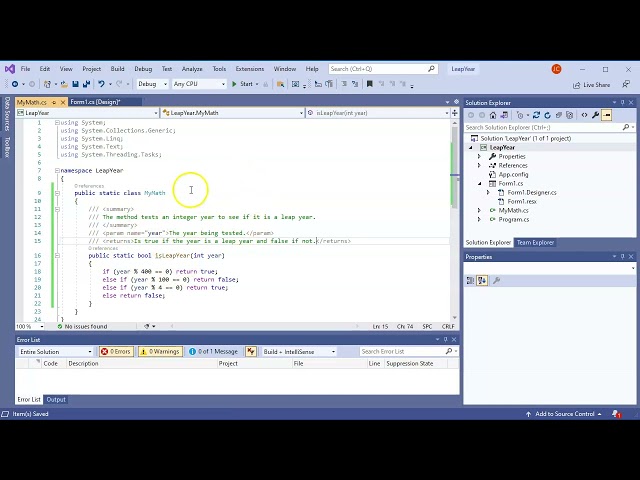This screenshot has width=640, height=480.
Task: Toggle pin on the MyMath.cs tab
Action: (54, 102)
